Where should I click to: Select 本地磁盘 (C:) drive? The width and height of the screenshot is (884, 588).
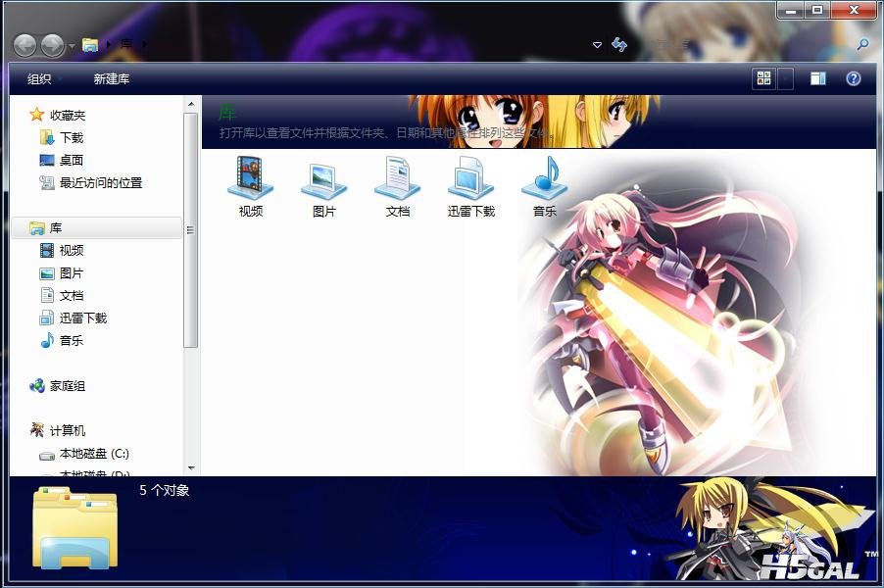click(95, 454)
